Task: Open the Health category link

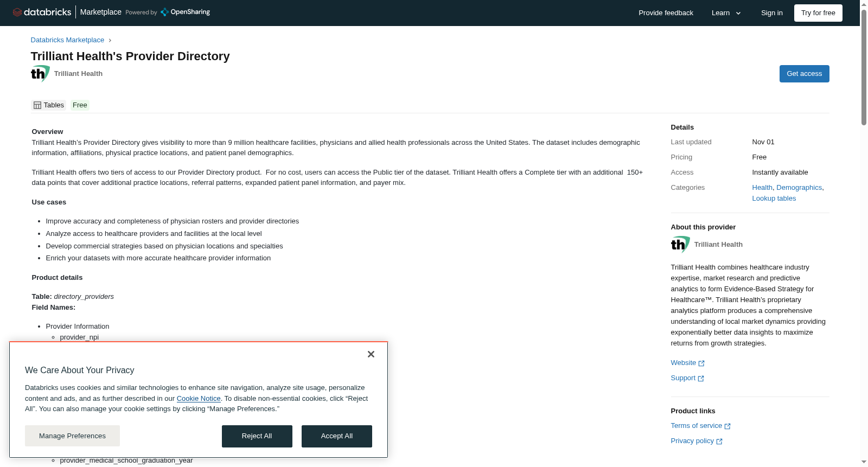Action: (x=762, y=188)
